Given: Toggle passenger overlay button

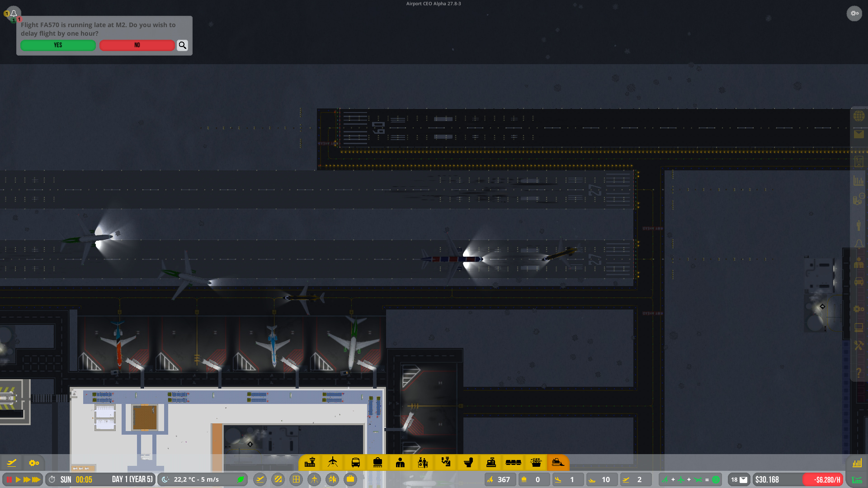Looking at the screenshot, I should [332, 479].
